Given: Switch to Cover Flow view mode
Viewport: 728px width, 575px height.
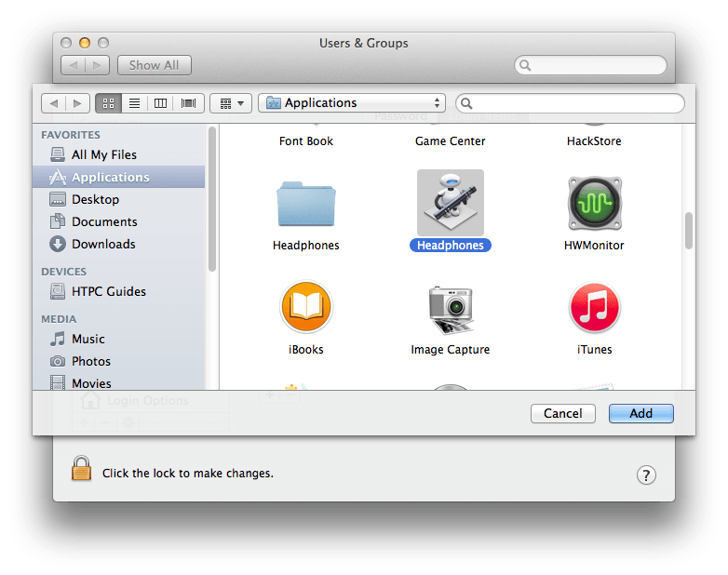Looking at the screenshot, I should [189, 103].
